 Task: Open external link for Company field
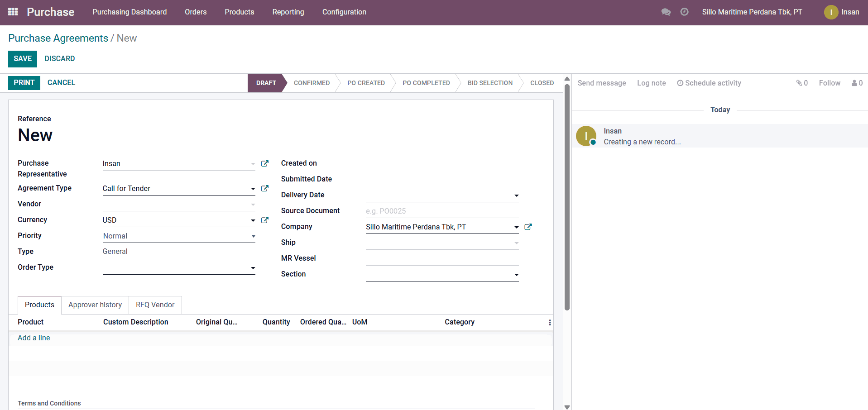(528, 227)
